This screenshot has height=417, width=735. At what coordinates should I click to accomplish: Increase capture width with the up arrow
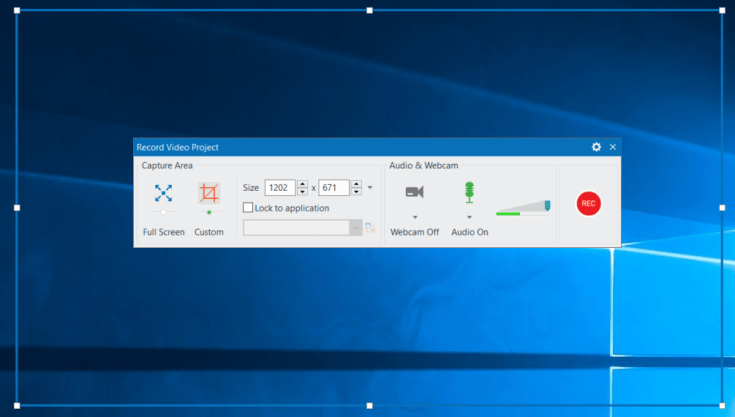coord(303,184)
